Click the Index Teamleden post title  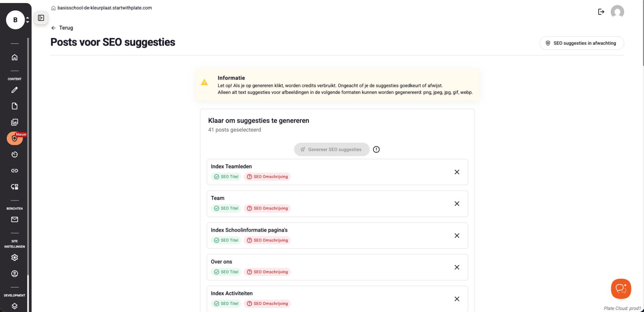coord(231,166)
